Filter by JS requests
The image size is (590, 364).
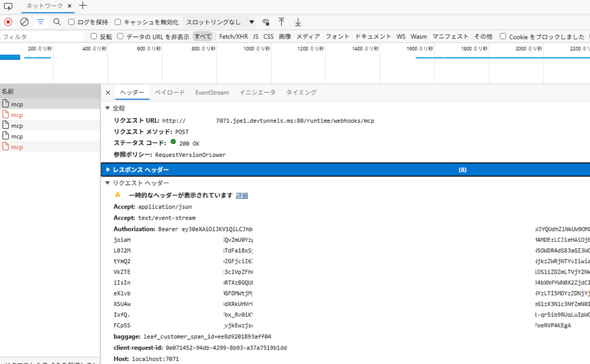[255, 36]
